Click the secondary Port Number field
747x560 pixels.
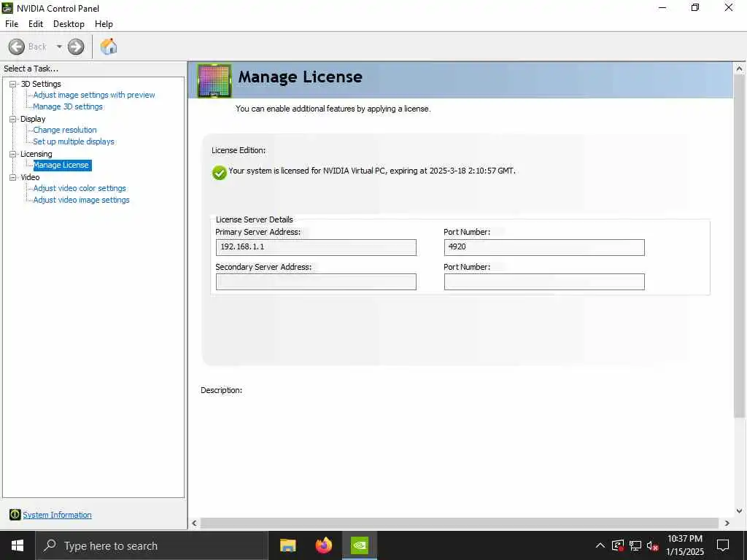click(544, 281)
